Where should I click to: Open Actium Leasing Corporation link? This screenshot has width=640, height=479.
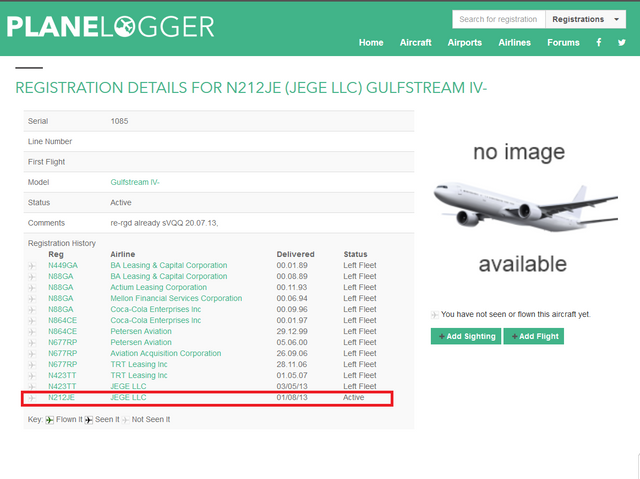158,287
